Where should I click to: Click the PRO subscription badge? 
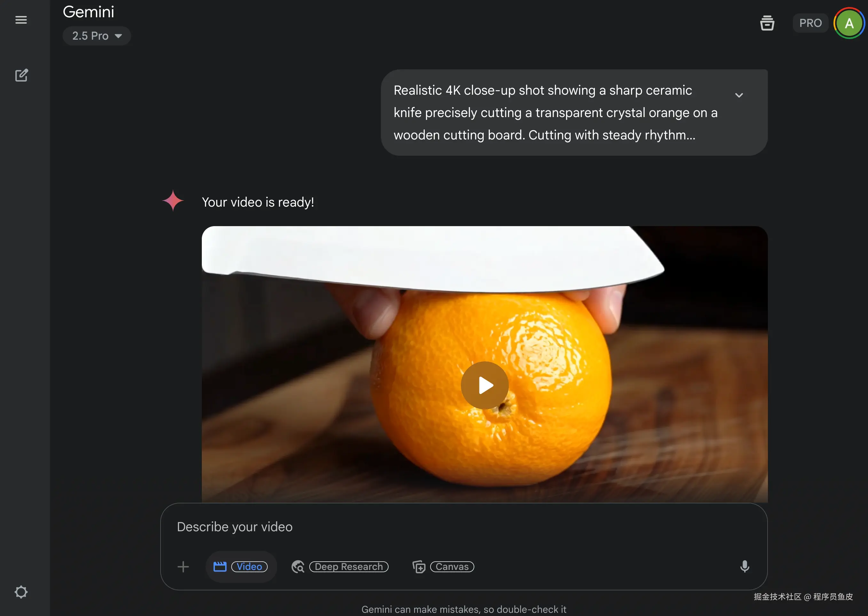810,23
